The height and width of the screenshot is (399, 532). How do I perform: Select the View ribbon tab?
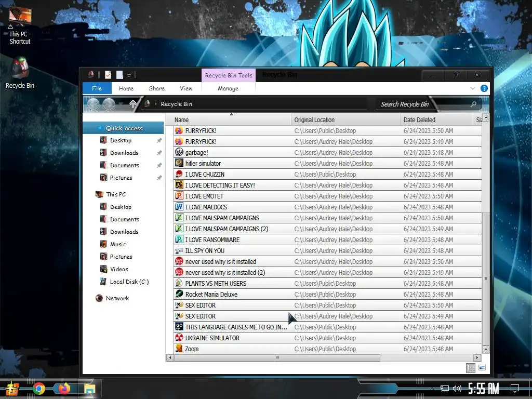(186, 88)
